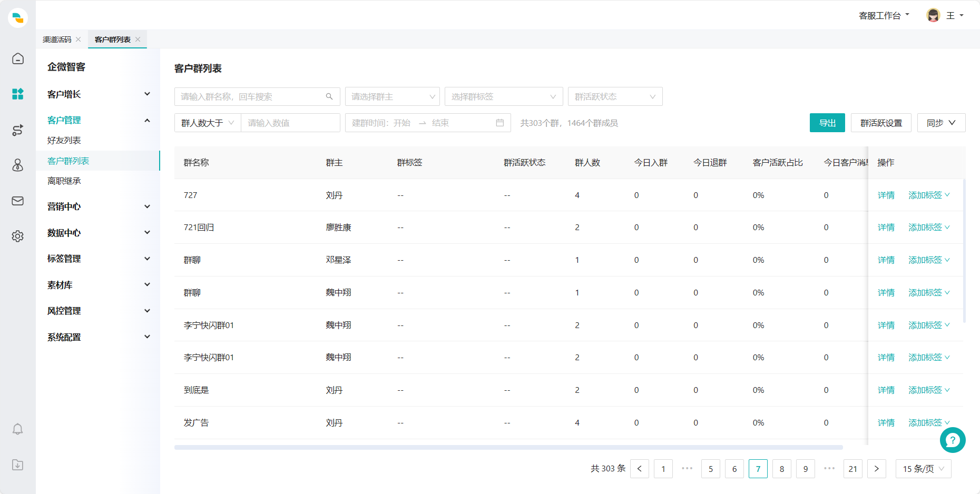Open the customer person icon in rail
980x494 pixels.
click(18, 165)
